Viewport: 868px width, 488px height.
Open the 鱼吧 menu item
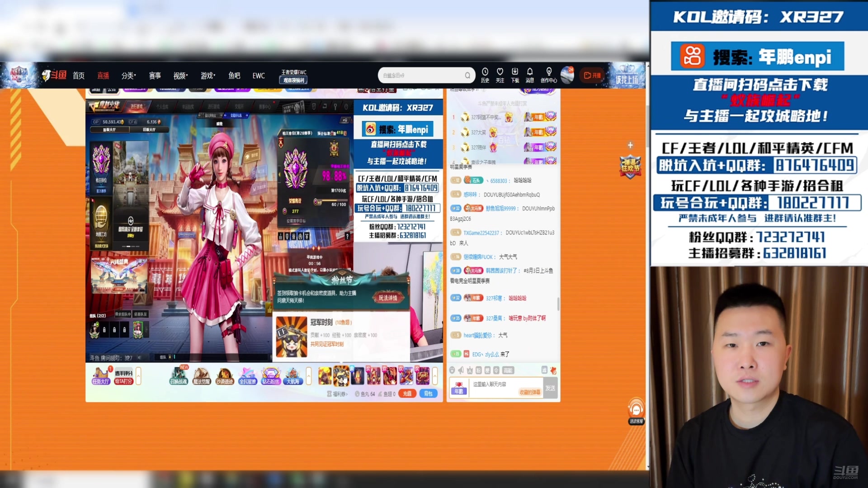click(234, 75)
